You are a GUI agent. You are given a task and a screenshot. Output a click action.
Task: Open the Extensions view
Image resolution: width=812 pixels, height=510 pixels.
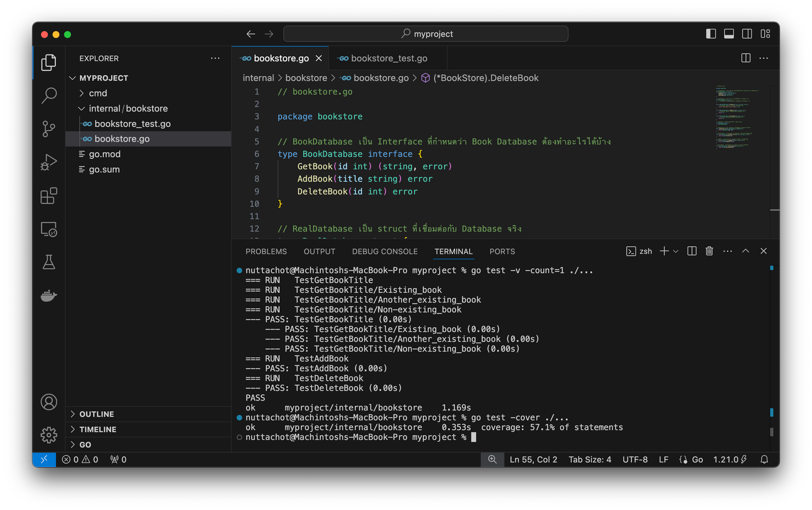(48, 196)
